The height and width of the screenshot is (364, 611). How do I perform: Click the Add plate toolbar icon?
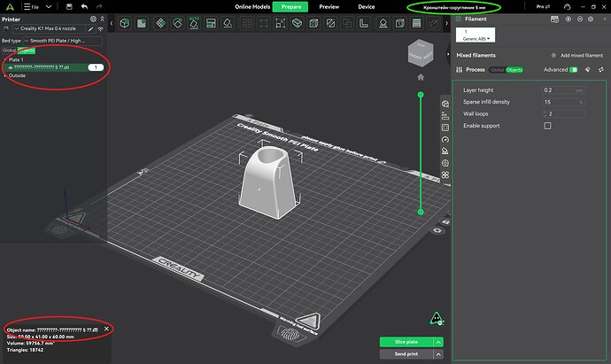click(142, 23)
